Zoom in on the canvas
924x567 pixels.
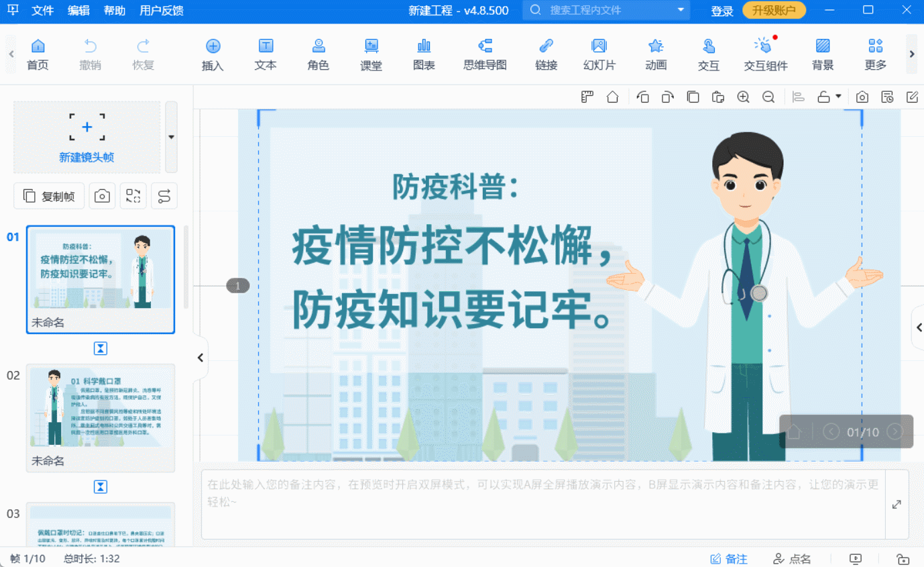point(743,97)
